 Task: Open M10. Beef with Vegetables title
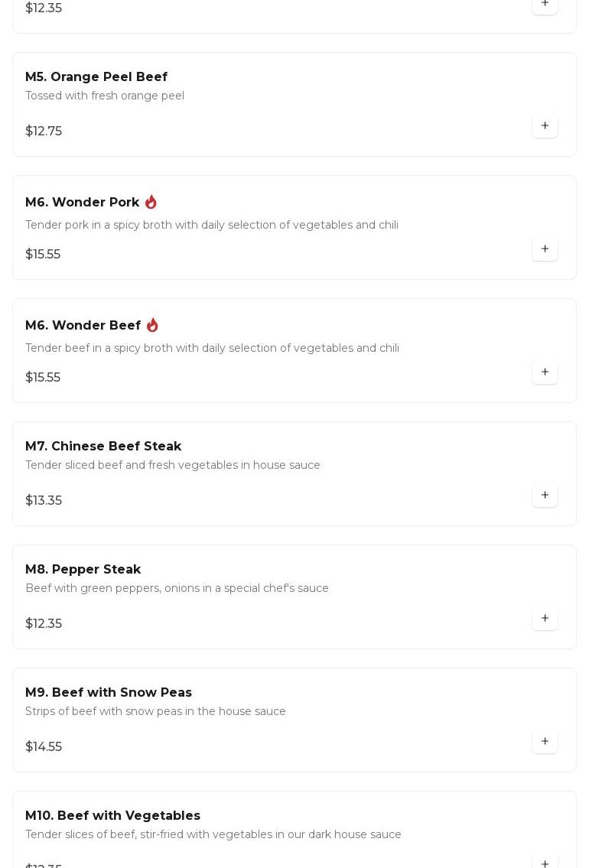tap(112, 815)
